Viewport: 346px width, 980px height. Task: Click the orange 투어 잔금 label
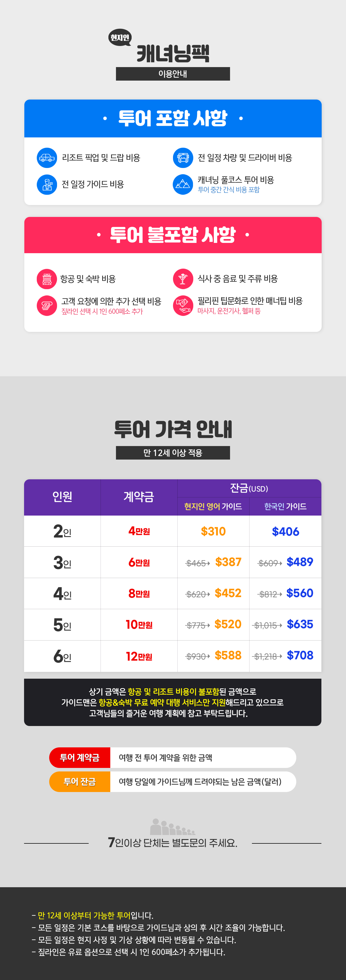pos(80,782)
